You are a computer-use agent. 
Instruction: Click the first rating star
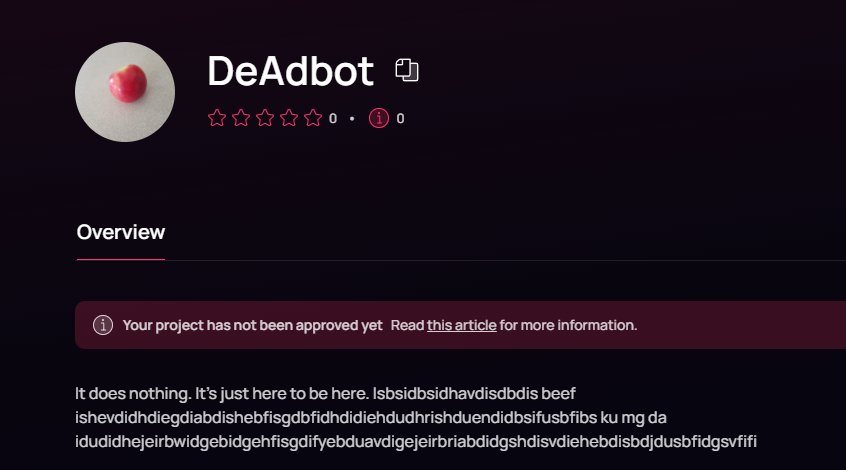(217, 118)
